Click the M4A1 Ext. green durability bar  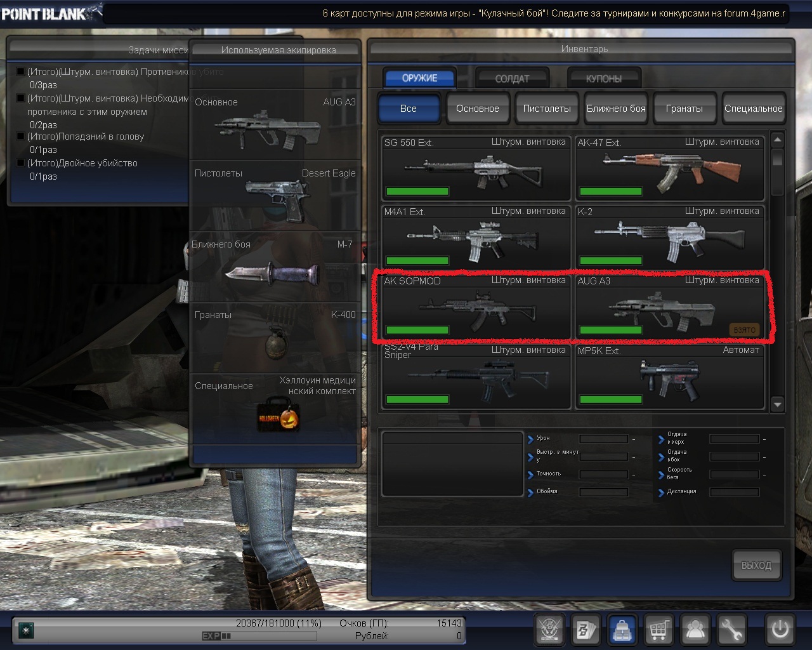pyautogui.click(x=417, y=260)
